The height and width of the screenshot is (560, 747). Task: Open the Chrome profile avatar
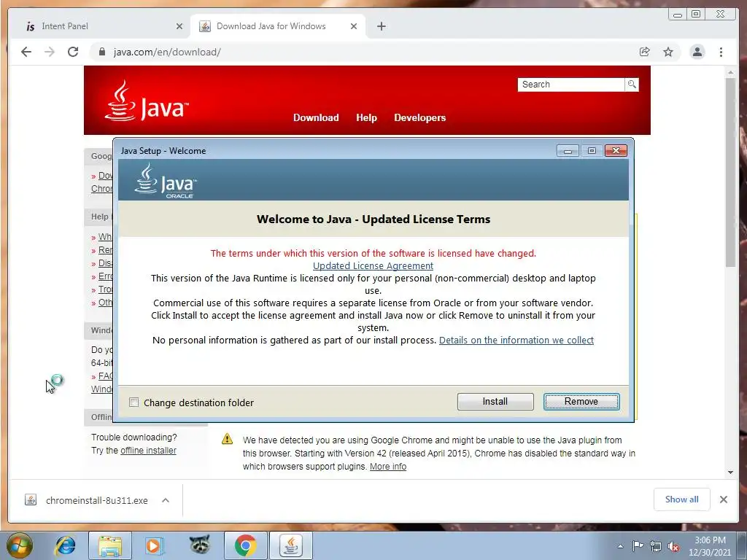pyautogui.click(x=697, y=52)
